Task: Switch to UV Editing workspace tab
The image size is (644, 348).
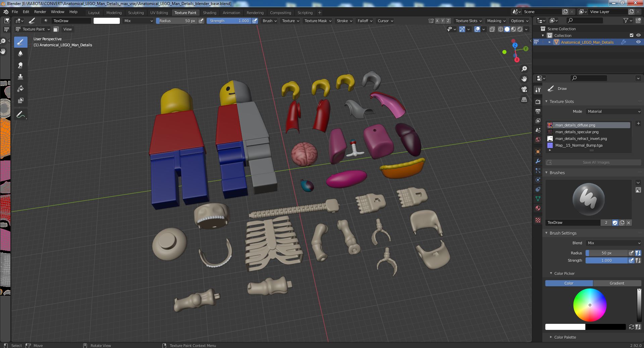Action: coord(159,13)
